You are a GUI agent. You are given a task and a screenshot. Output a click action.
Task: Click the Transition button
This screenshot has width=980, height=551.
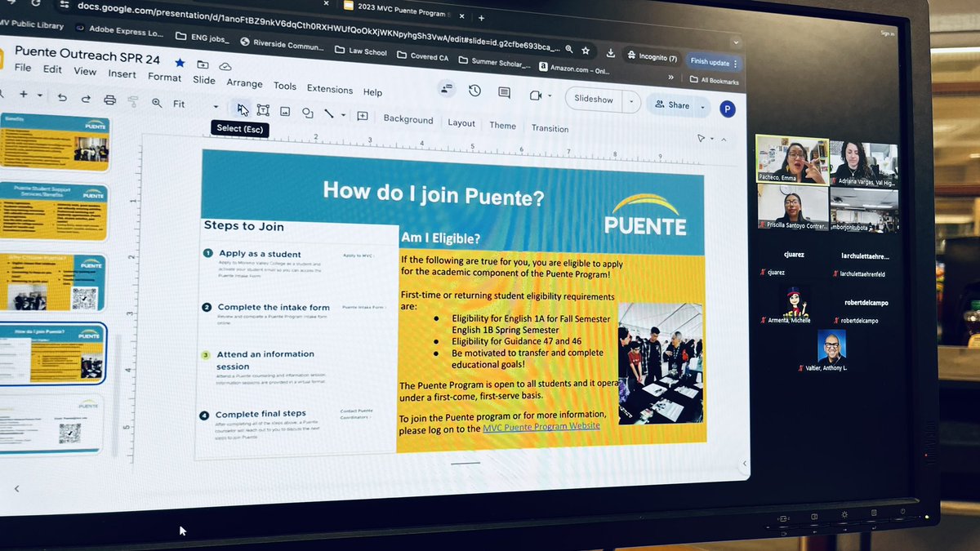click(x=550, y=128)
